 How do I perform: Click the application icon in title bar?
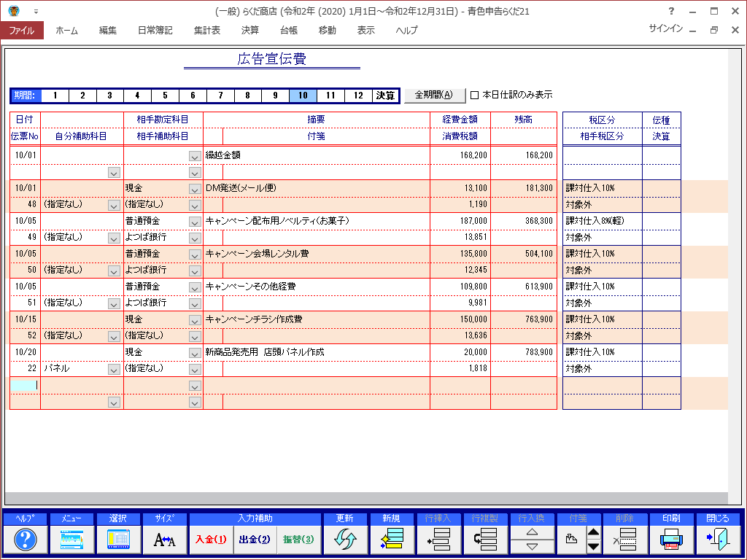pos(14,10)
